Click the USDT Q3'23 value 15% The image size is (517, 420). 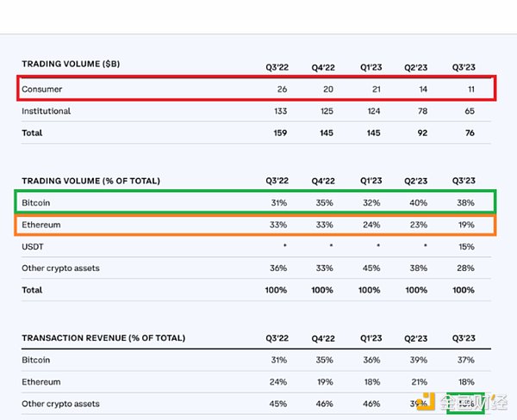[x=464, y=247]
